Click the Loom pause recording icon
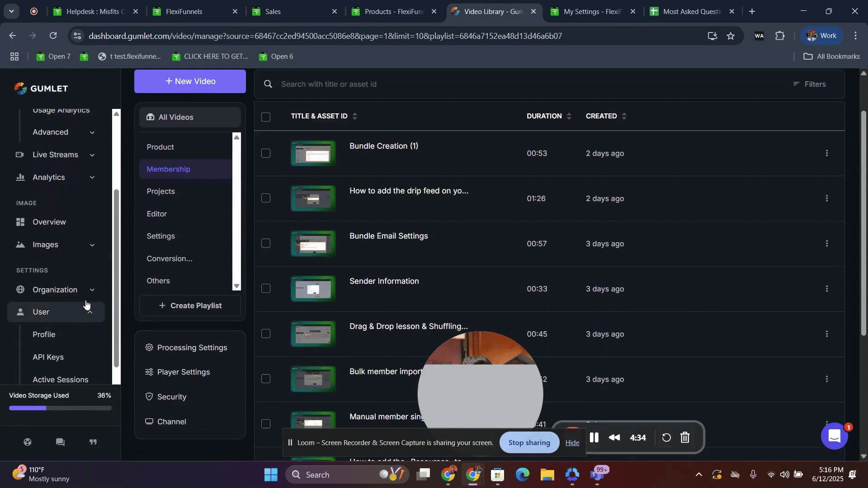 tap(594, 437)
